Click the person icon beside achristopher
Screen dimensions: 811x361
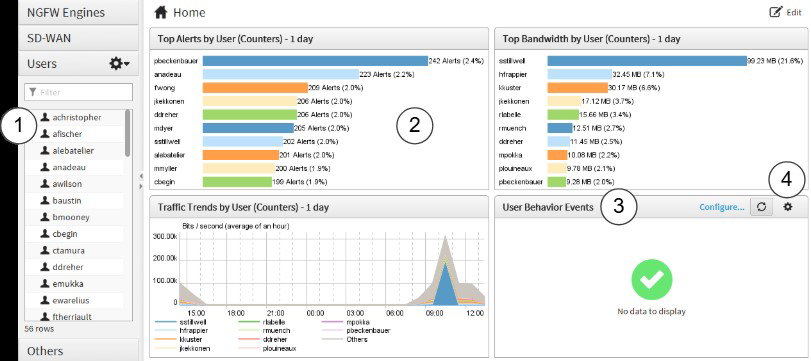click(x=44, y=117)
